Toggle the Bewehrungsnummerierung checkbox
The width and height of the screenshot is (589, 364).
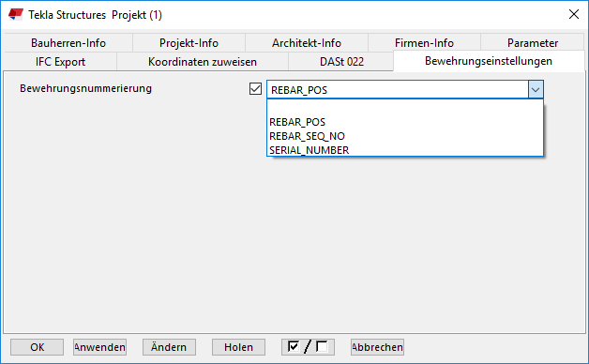click(x=255, y=89)
